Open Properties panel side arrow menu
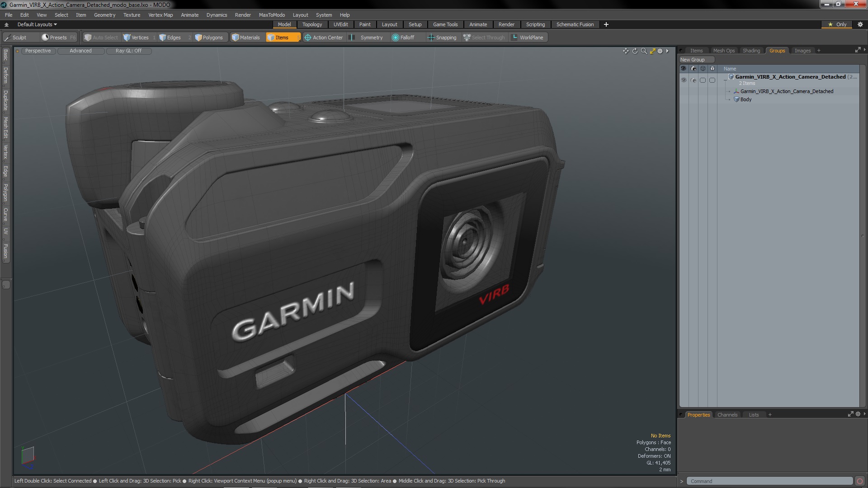Viewport: 868px width, 488px height. click(x=864, y=413)
